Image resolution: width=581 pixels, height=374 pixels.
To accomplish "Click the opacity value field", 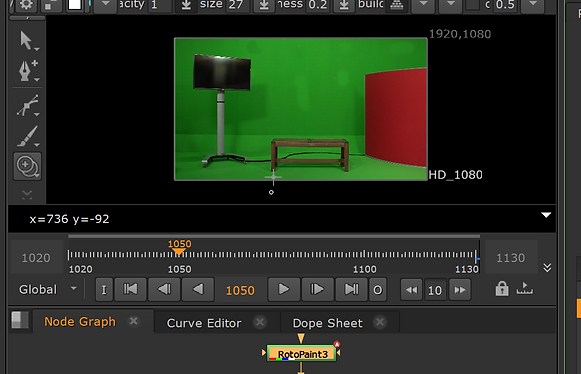I will (160, 5).
